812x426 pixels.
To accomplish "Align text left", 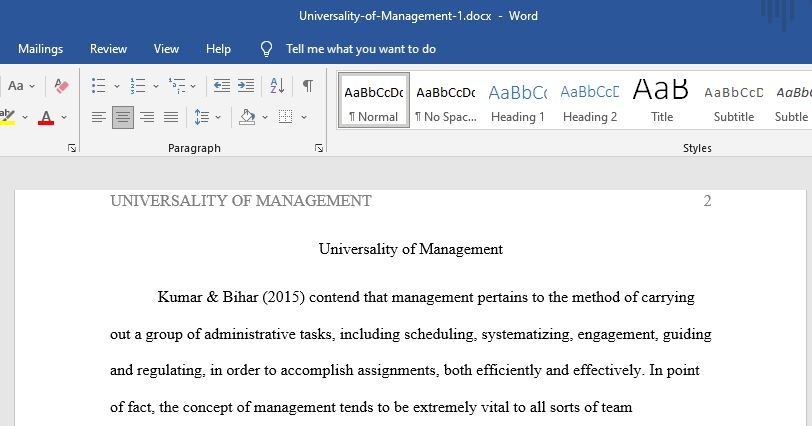I will pos(98,117).
